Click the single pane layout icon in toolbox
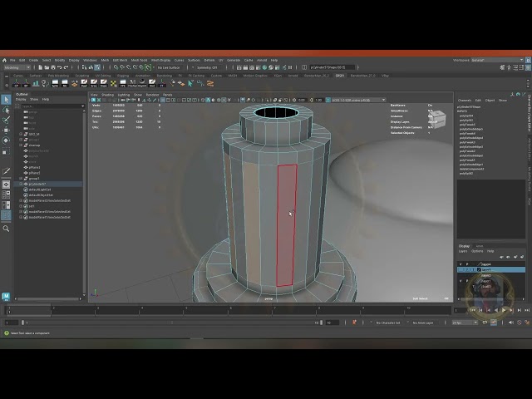This screenshot has height=399, width=532. (6, 185)
